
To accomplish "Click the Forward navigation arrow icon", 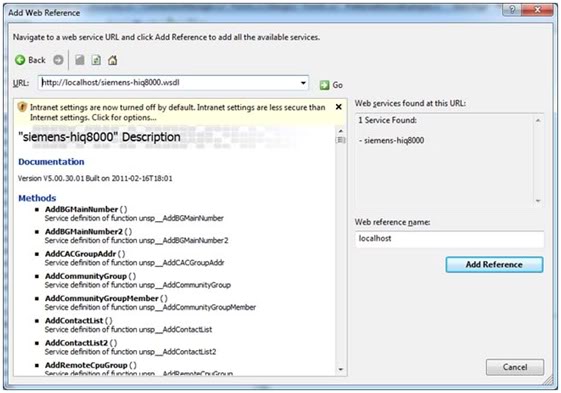I will (x=58, y=60).
